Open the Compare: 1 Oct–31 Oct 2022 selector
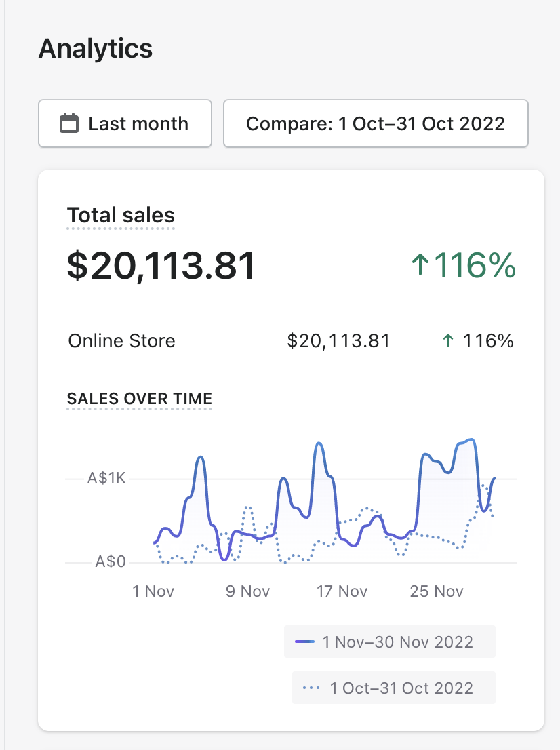Viewport: 560px width, 750px height. [x=376, y=123]
